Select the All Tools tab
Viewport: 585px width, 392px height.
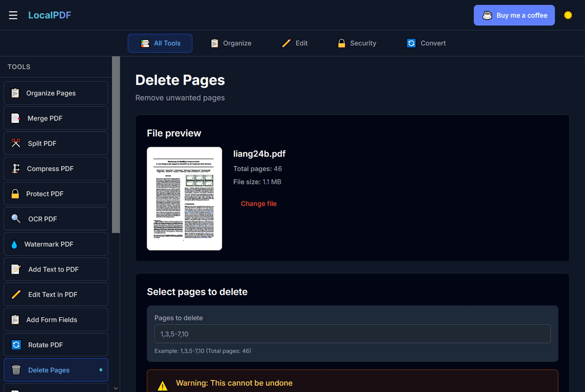(x=160, y=43)
